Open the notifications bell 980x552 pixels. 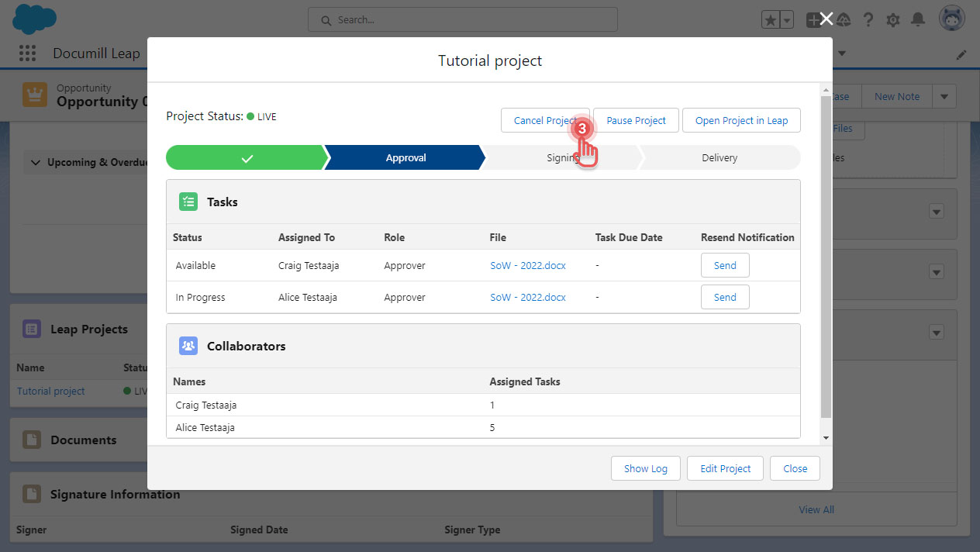(918, 20)
